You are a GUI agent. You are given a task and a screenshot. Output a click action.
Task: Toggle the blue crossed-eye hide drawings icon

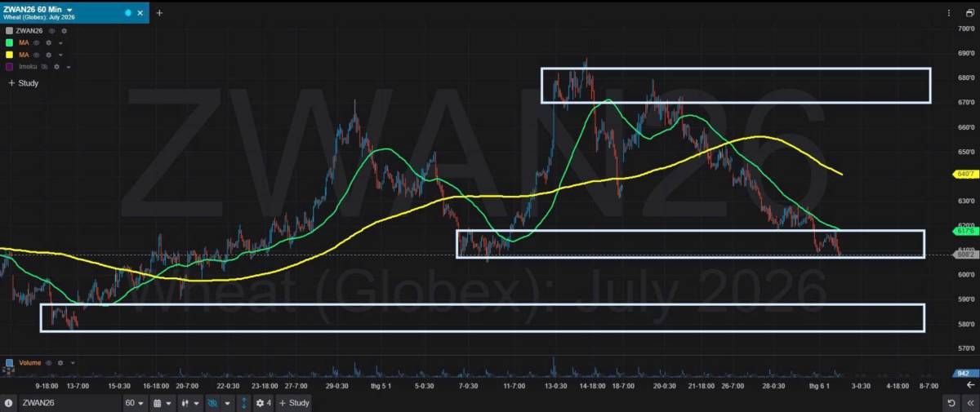(214, 403)
